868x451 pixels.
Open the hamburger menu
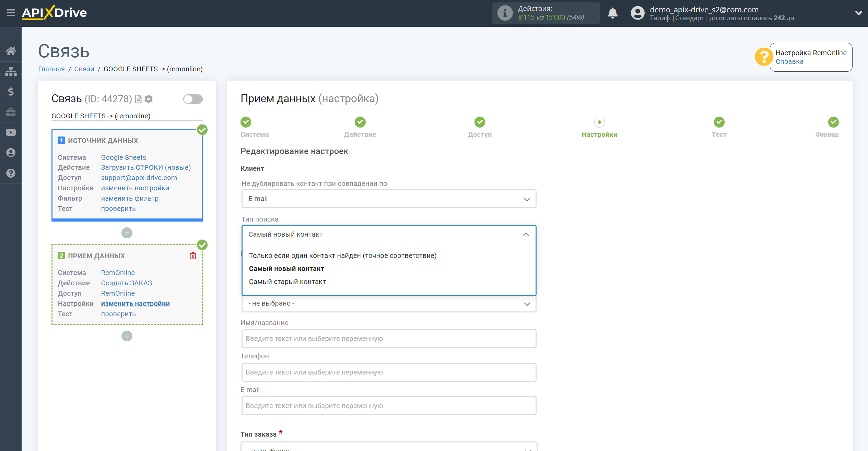11,13
